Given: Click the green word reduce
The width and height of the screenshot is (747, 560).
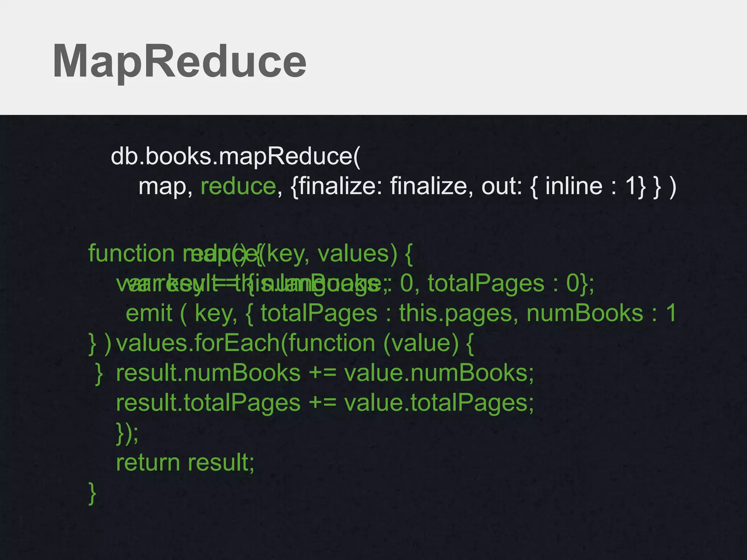Looking at the screenshot, I should pyautogui.click(x=239, y=186).
